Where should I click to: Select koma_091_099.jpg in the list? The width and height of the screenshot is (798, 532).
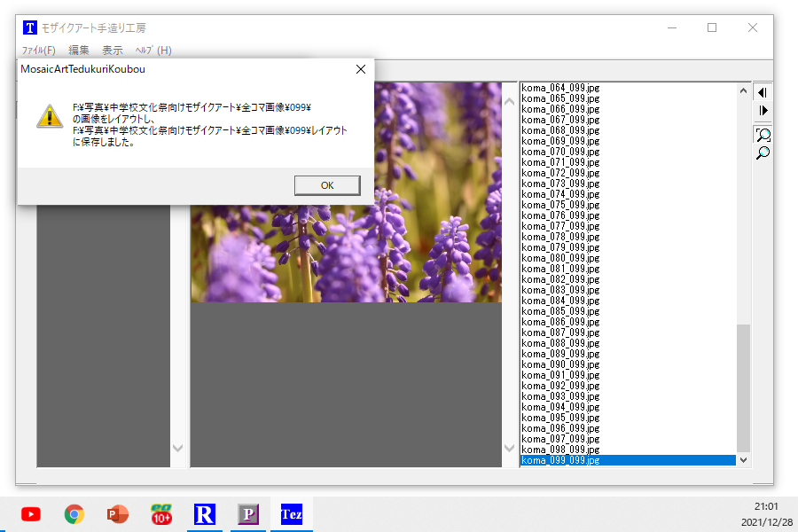tap(628, 375)
